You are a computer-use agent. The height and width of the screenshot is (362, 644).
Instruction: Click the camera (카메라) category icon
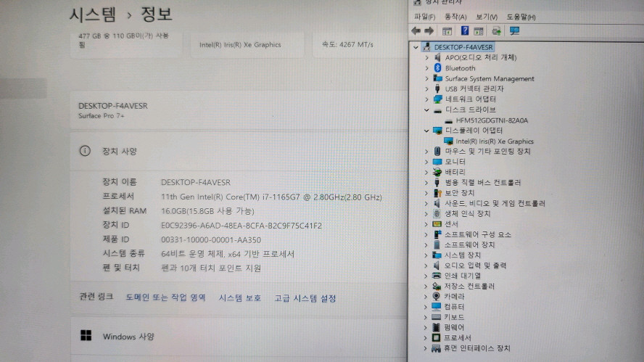436,296
